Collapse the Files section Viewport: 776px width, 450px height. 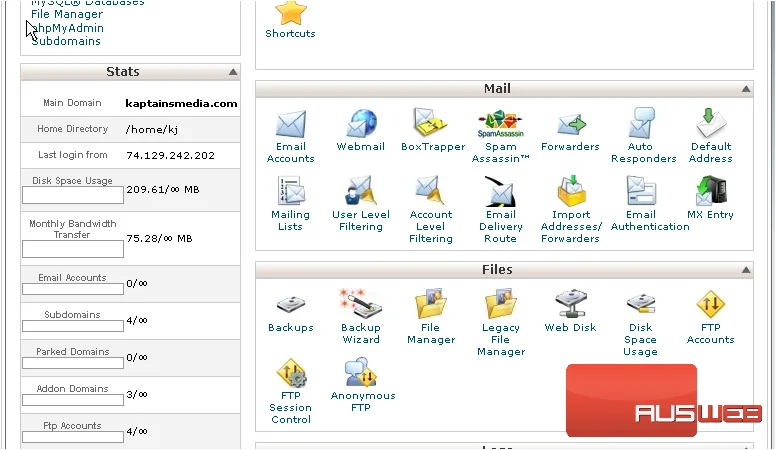click(746, 270)
